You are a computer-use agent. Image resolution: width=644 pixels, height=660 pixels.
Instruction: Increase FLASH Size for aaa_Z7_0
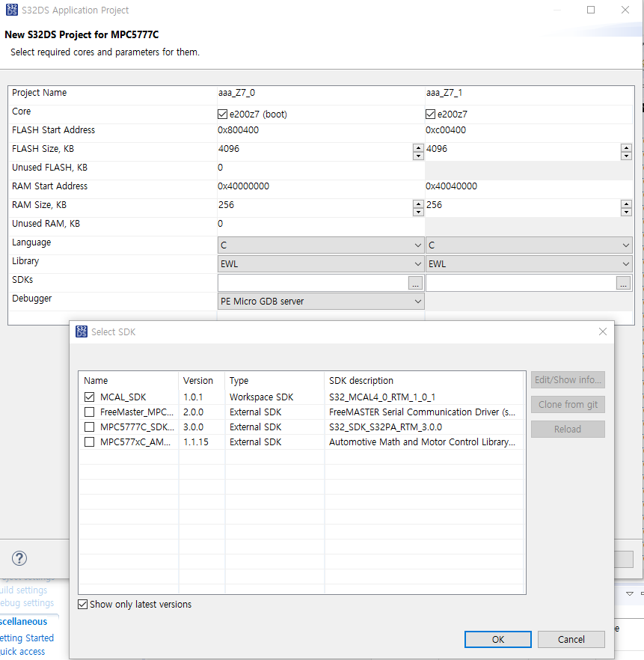point(418,147)
